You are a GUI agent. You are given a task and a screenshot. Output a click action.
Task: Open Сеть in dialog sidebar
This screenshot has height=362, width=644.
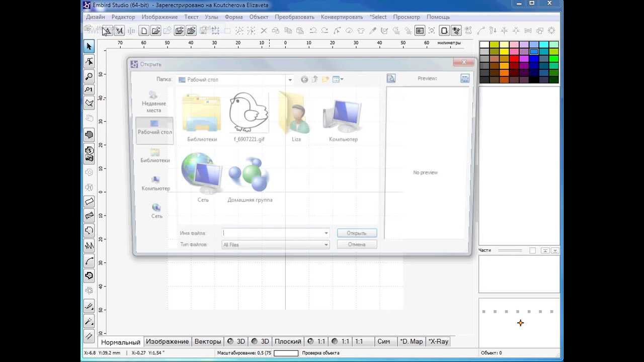click(x=156, y=211)
